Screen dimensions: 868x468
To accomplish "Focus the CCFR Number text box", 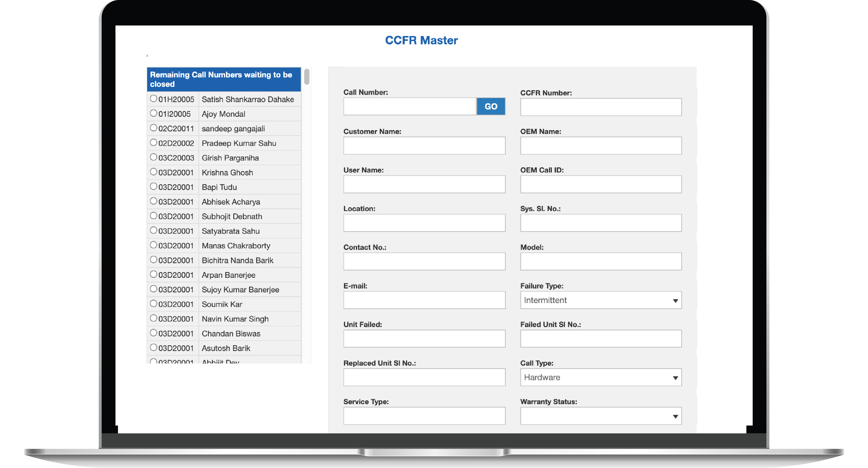I will click(x=601, y=107).
